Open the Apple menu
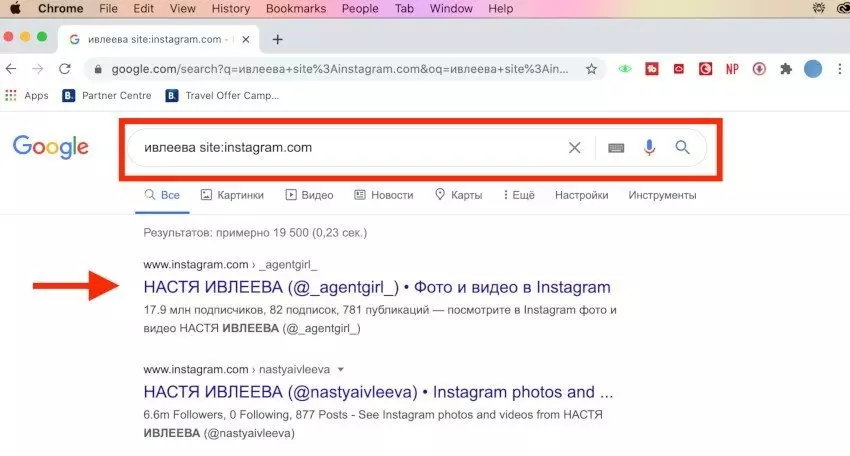The height and width of the screenshot is (456, 850). tap(15, 8)
